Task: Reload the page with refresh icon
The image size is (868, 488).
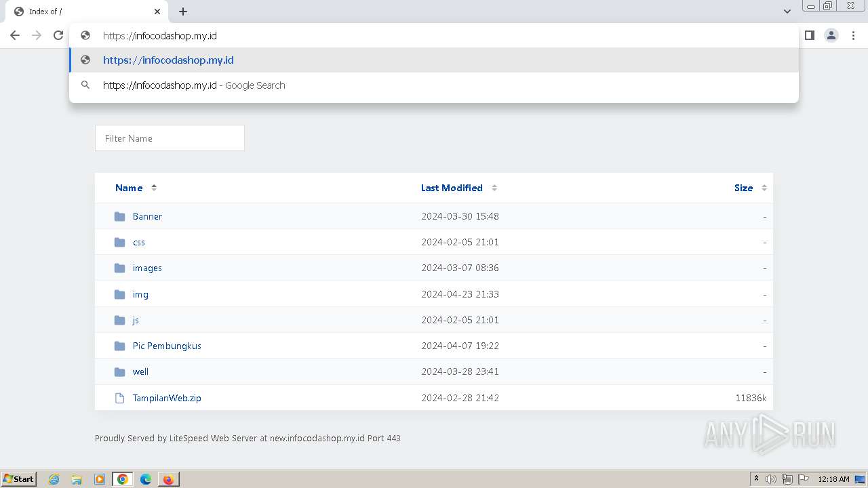Action: [58, 35]
